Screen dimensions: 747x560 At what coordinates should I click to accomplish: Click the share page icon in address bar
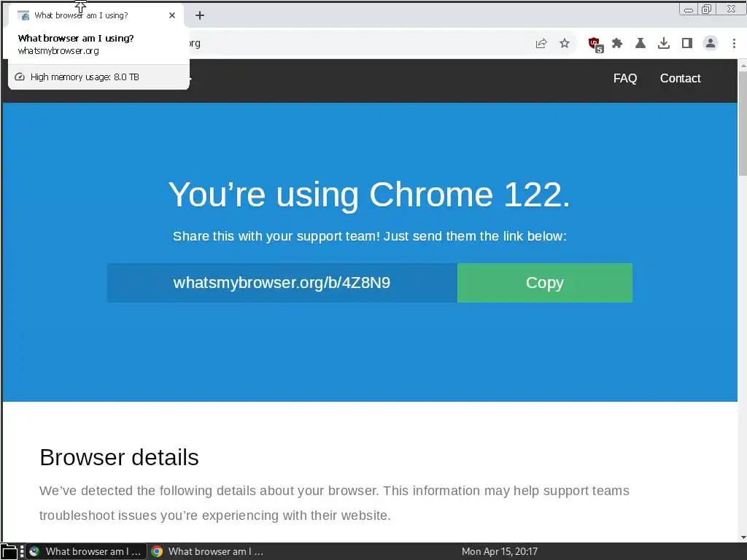[541, 43]
